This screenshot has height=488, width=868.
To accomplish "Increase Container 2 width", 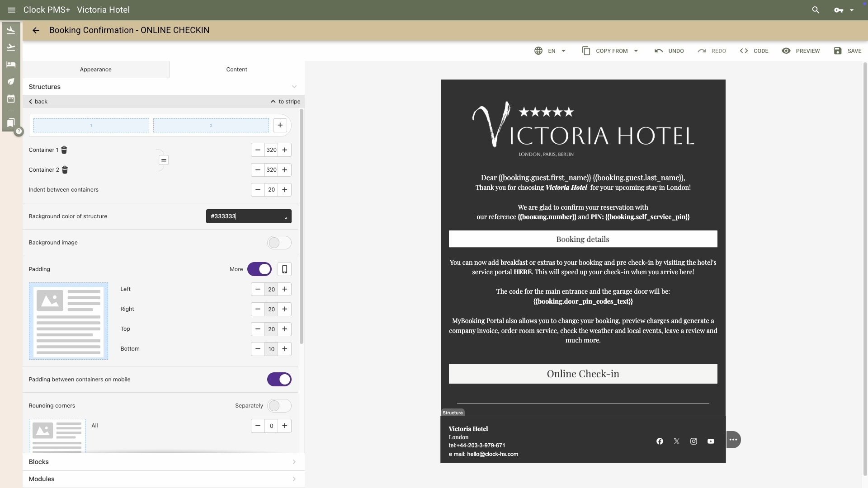I will 285,170.
